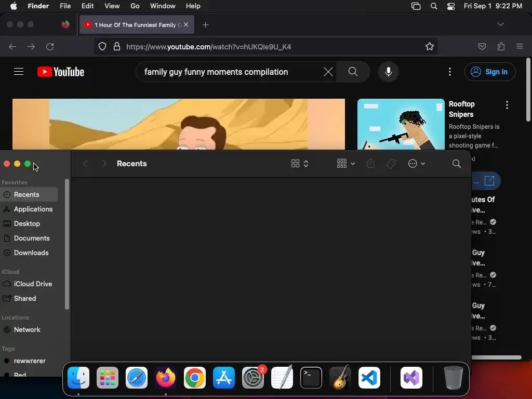Select Desktop in Finder sidebar
Screen dimensions: 532x399
click(x=29, y=223)
